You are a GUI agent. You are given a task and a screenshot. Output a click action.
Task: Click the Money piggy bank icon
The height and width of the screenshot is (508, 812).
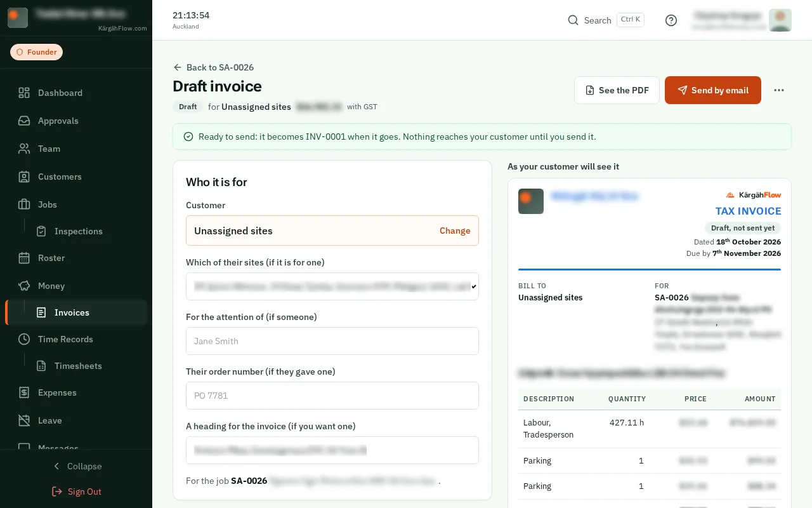pos(24,286)
